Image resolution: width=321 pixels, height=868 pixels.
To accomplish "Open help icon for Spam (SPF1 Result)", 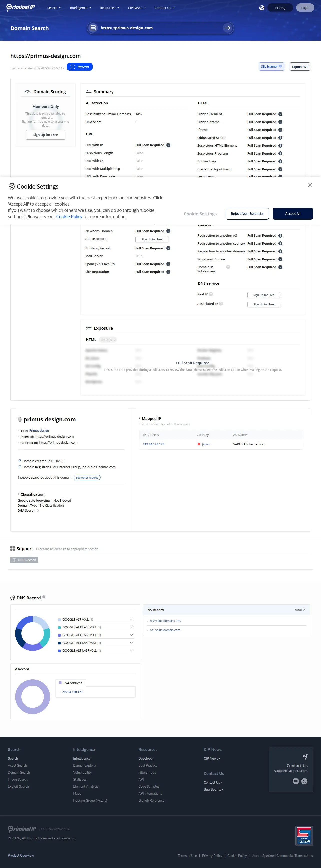I will (x=168, y=264).
